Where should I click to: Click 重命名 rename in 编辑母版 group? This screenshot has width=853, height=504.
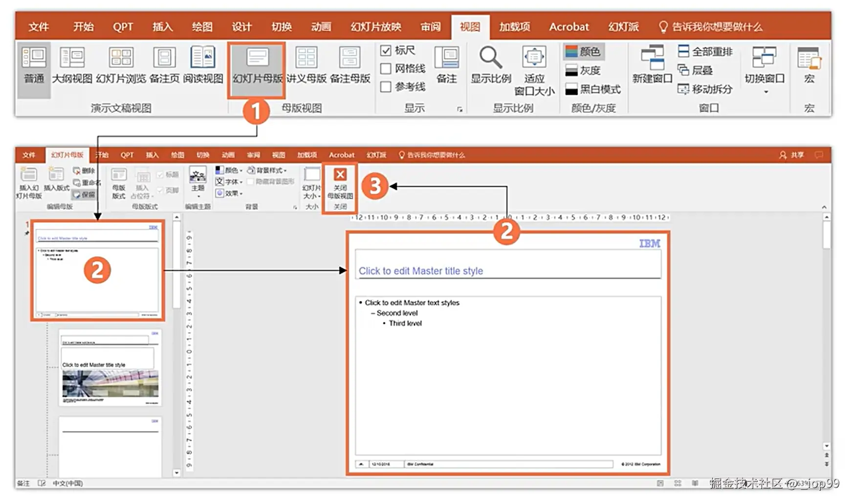[x=87, y=183]
